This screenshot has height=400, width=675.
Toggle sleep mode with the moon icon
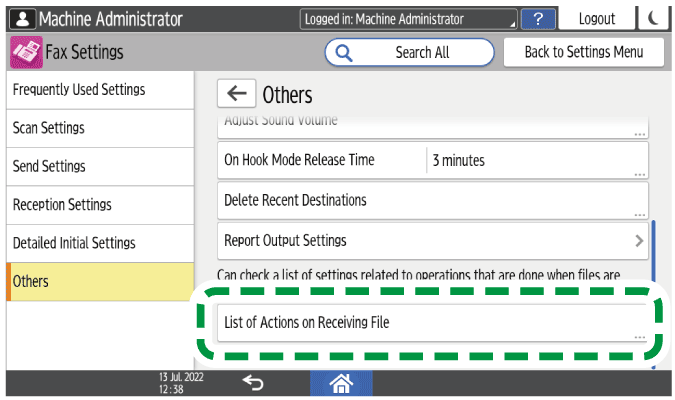tap(653, 19)
